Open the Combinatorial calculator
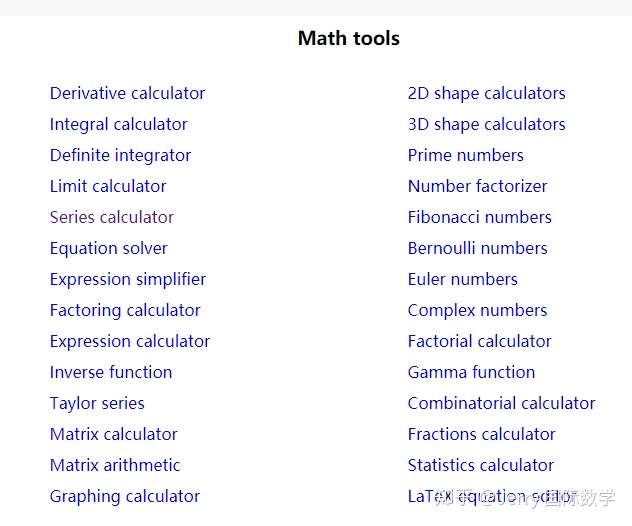 pos(501,403)
